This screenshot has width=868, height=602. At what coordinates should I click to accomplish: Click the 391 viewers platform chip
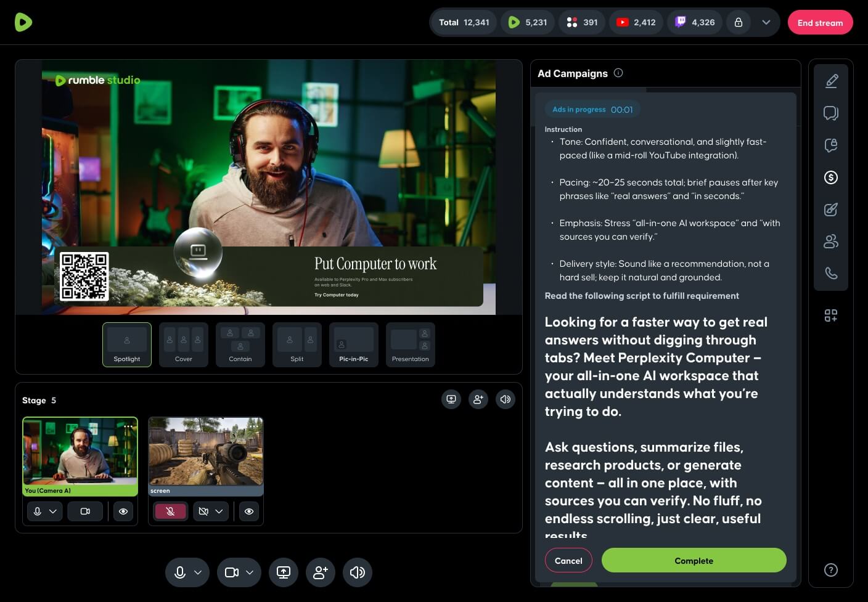click(x=582, y=22)
